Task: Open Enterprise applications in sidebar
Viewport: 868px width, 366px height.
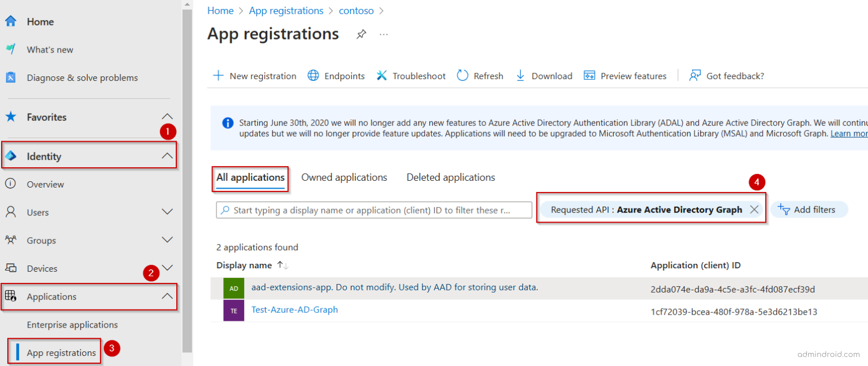Action: (72, 325)
